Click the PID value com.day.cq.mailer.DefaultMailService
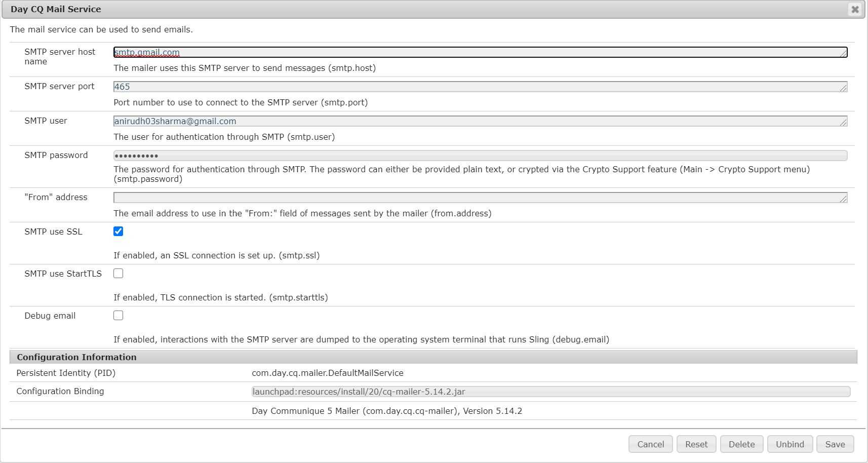Viewport: 868px width, 463px height. pos(328,373)
